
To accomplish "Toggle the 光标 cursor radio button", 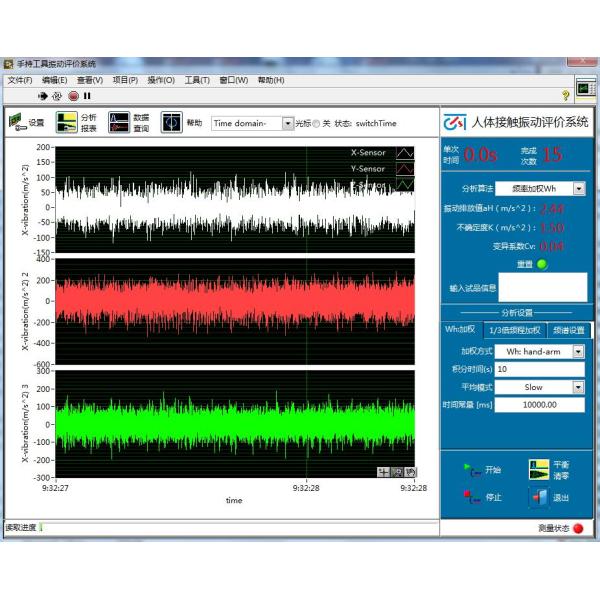I will coord(317,124).
